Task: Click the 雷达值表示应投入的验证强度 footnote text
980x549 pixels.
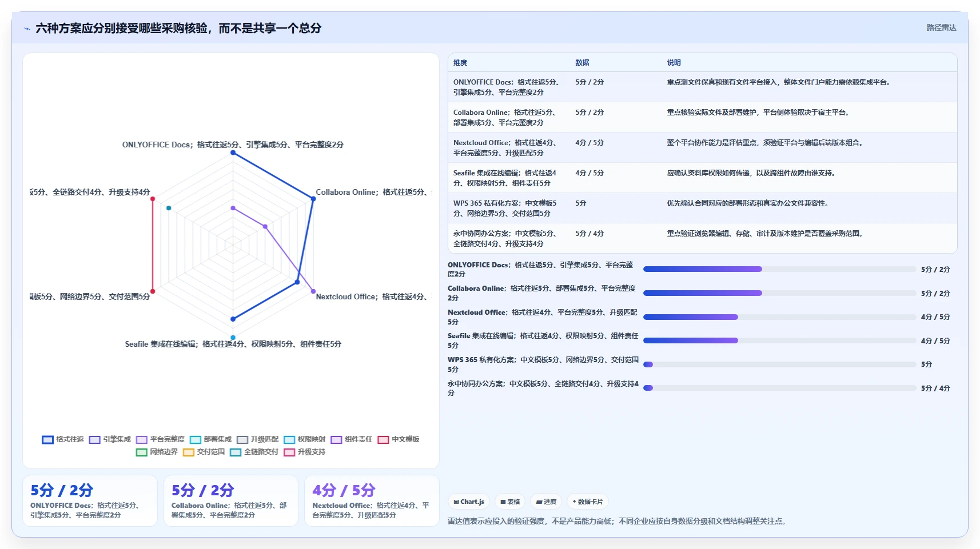Action: click(616, 521)
